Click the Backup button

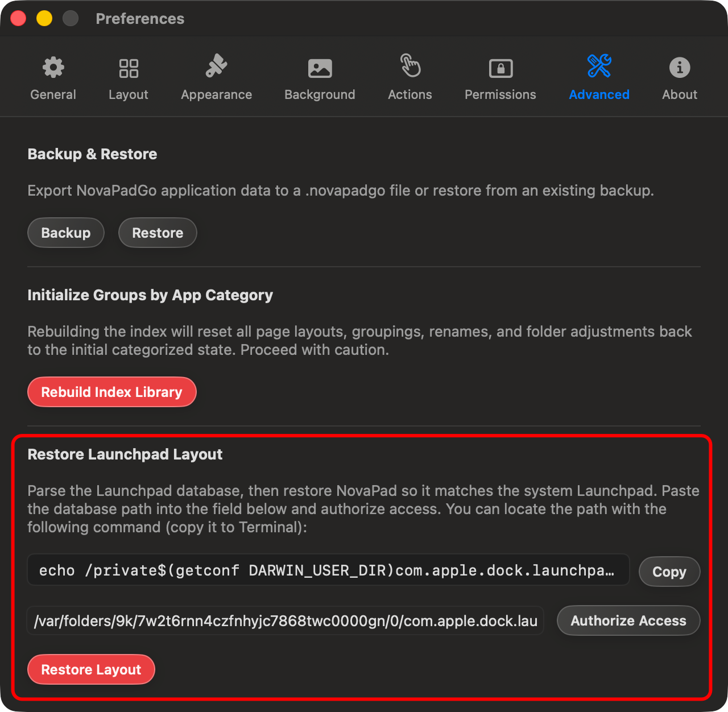click(66, 233)
